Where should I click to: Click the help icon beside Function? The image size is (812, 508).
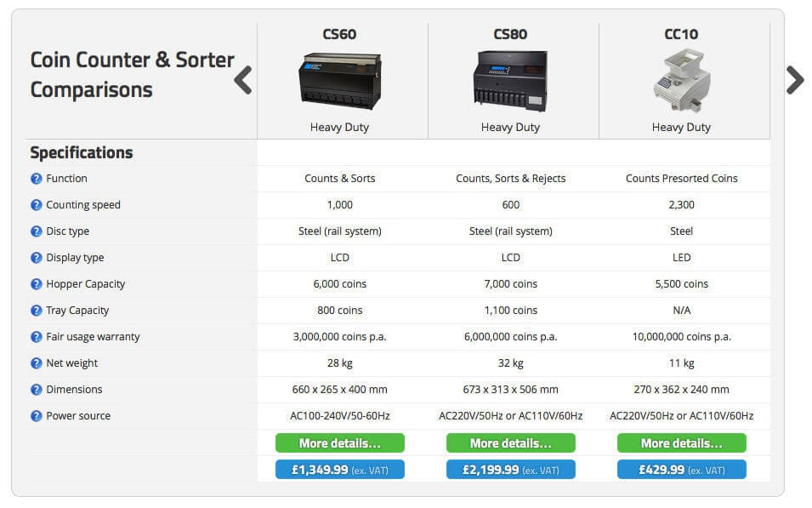pyautogui.click(x=37, y=179)
